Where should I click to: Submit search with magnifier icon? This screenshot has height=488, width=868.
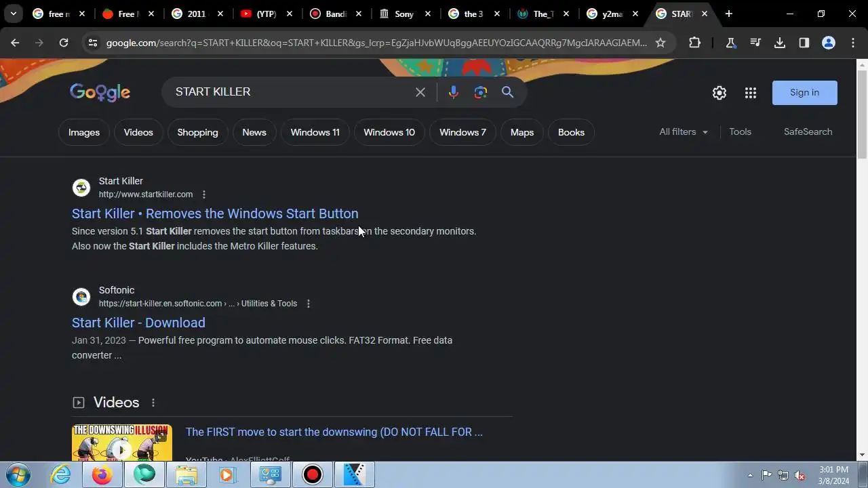[508, 92]
